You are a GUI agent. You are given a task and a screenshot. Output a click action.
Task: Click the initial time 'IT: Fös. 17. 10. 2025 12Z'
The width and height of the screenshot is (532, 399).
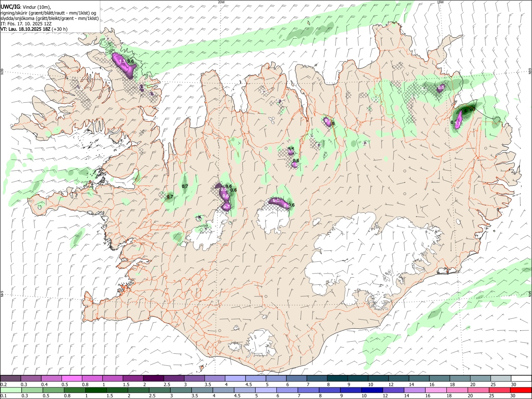tap(26, 24)
